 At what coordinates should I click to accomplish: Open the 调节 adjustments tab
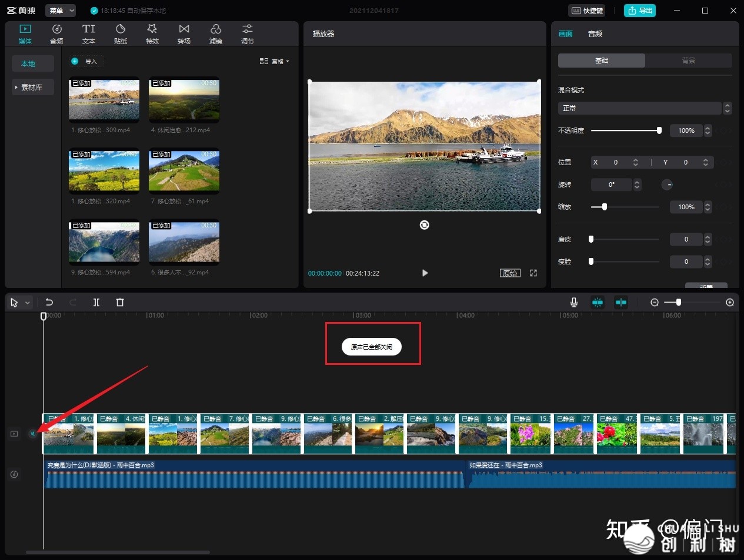pyautogui.click(x=248, y=34)
